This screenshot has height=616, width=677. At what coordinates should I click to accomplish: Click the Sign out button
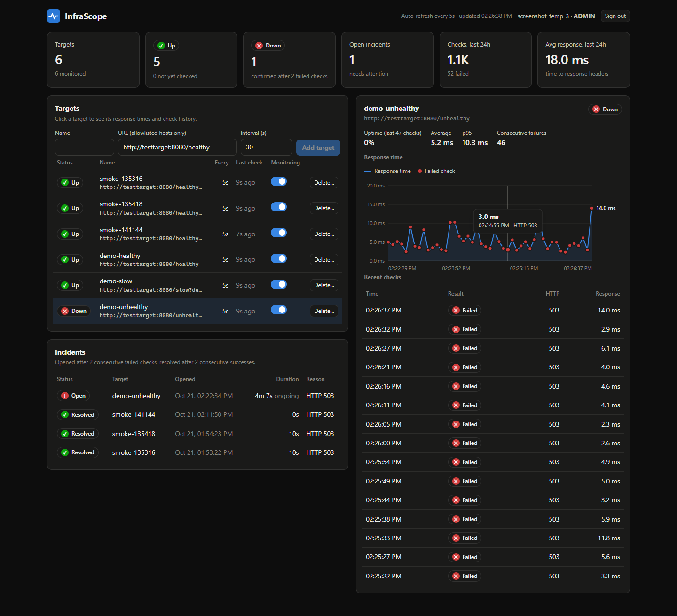(615, 16)
